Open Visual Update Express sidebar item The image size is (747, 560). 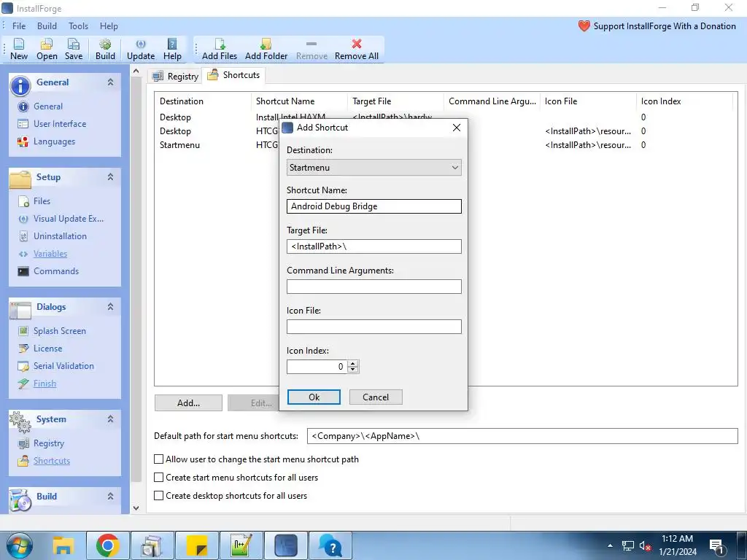(x=68, y=219)
